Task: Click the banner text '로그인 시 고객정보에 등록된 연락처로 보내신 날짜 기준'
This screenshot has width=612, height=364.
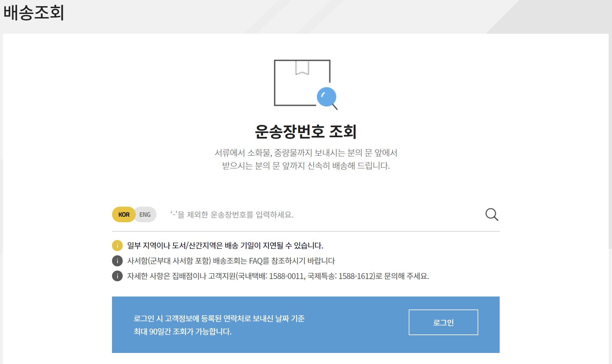Action: (219, 319)
